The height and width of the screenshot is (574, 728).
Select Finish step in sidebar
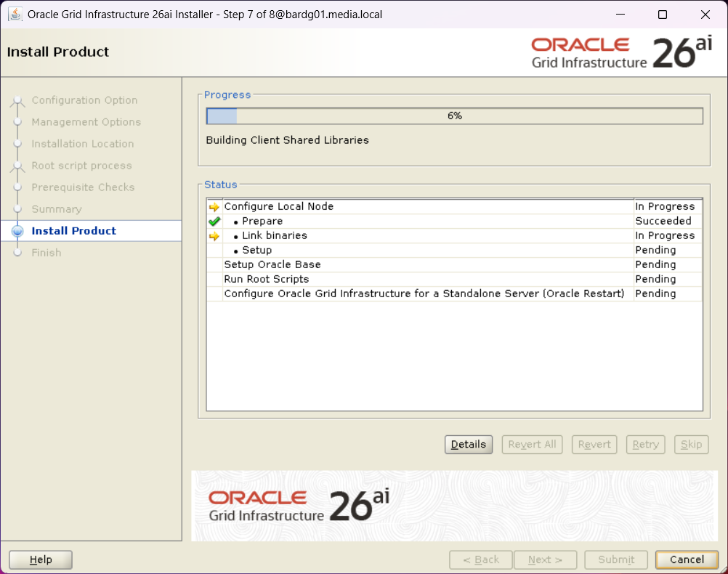click(46, 253)
